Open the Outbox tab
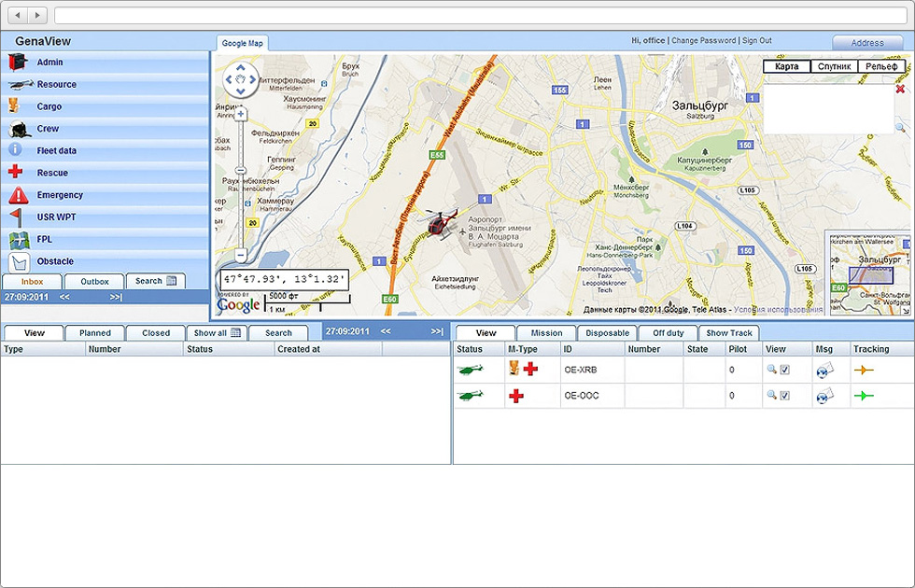915x588 pixels. coord(94,281)
